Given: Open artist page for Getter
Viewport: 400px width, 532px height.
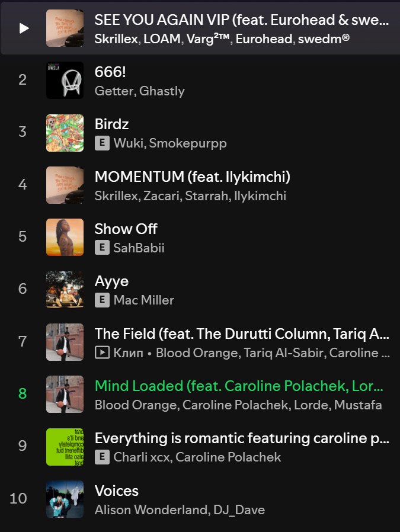Looking at the screenshot, I should pos(114,91).
